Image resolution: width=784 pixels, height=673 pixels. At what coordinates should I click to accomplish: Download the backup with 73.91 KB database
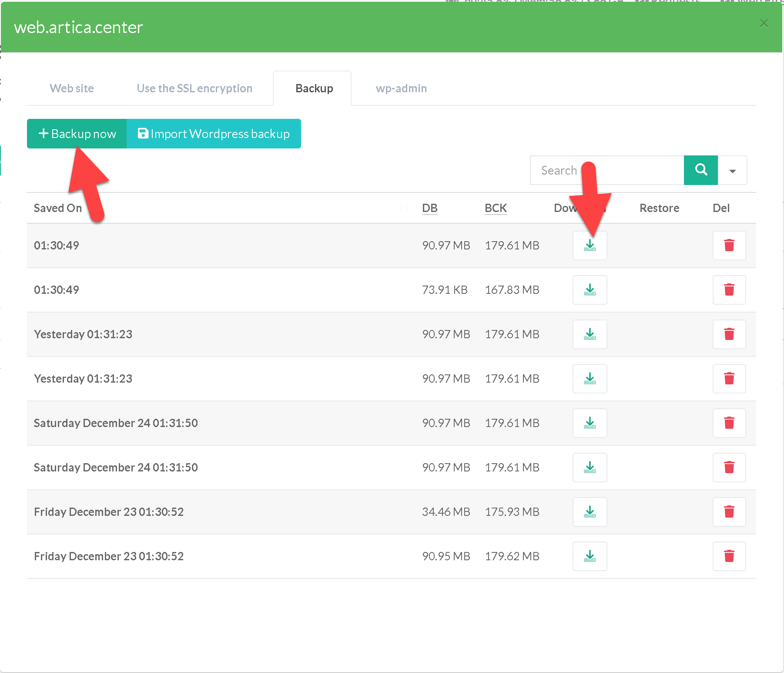pos(590,290)
